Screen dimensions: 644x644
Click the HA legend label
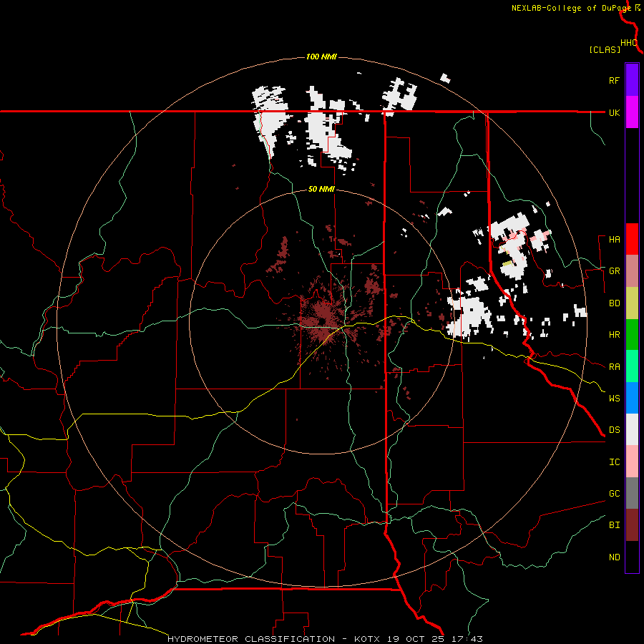click(614, 240)
